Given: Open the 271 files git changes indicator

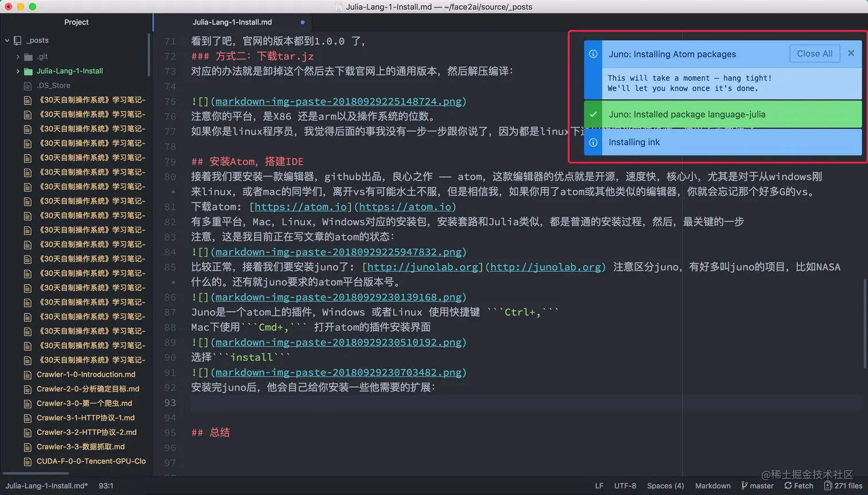Looking at the screenshot, I should point(843,486).
